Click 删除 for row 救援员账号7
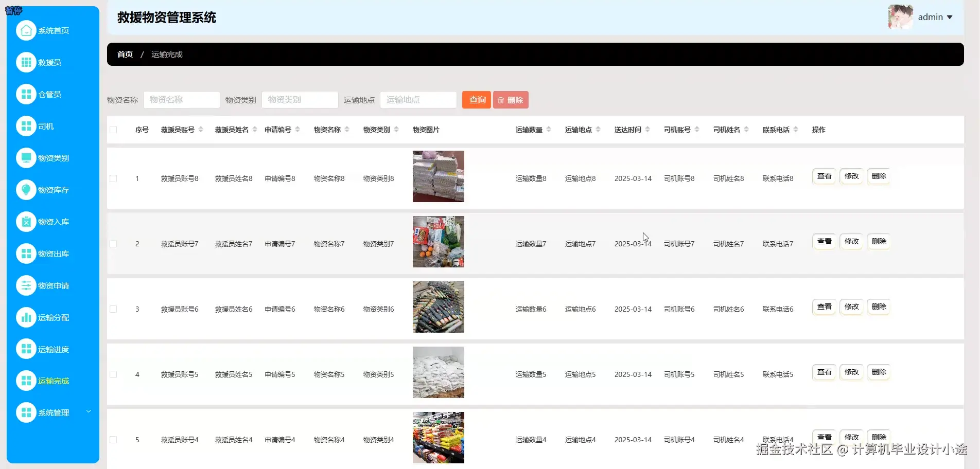 [x=879, y=242]
